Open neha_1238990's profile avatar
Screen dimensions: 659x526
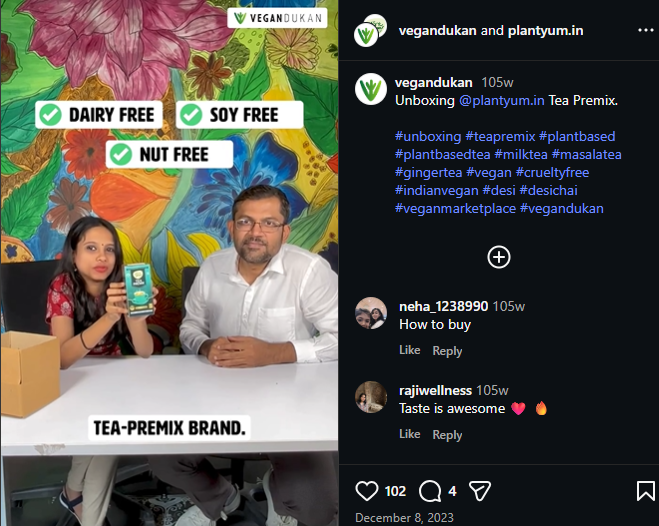(371, 314)
